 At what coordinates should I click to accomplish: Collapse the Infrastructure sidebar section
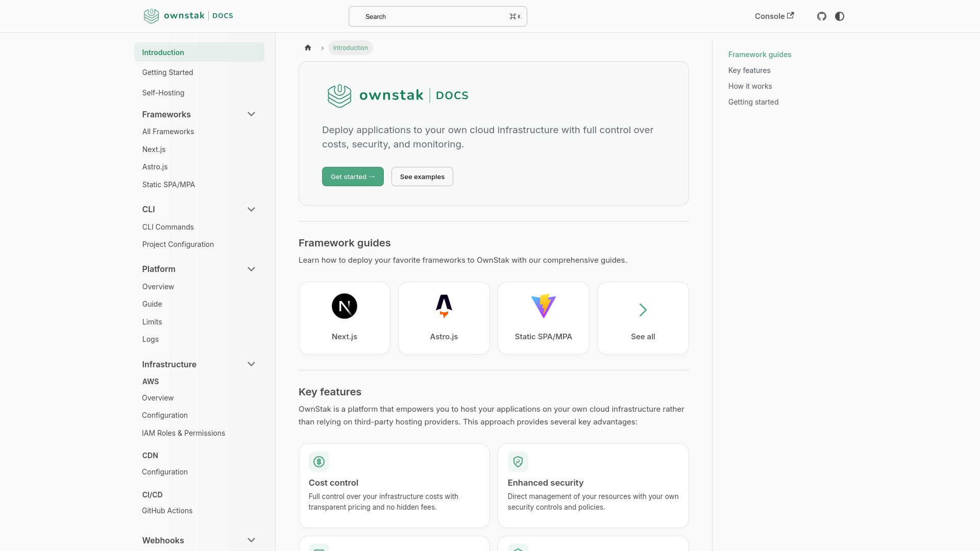(x=251, y=364)
